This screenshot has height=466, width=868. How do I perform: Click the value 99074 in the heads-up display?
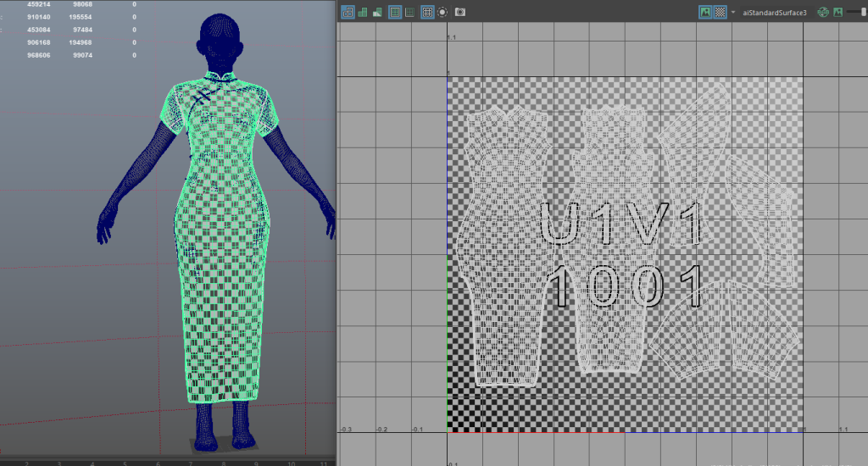82,55
